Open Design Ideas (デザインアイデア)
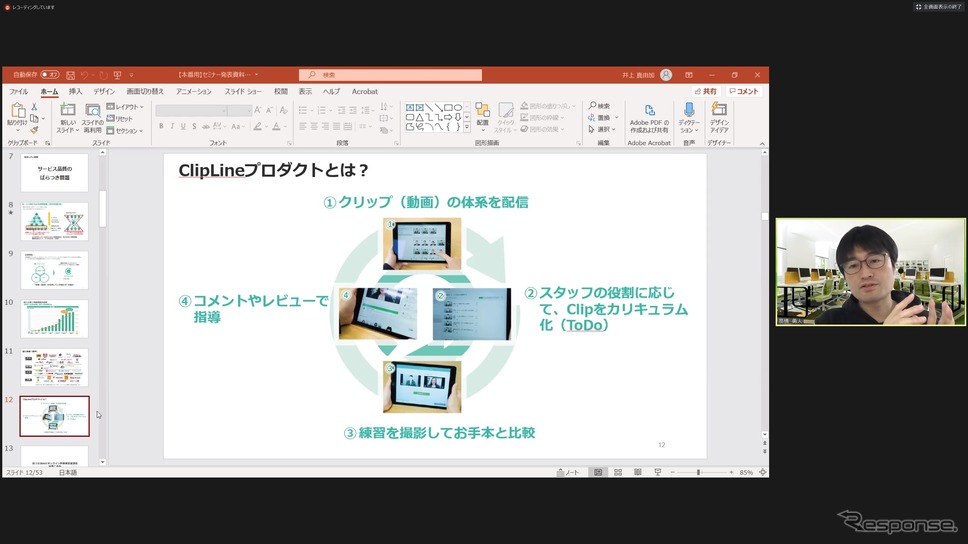This screenshot has height=544, width=968. pos(719,117)
